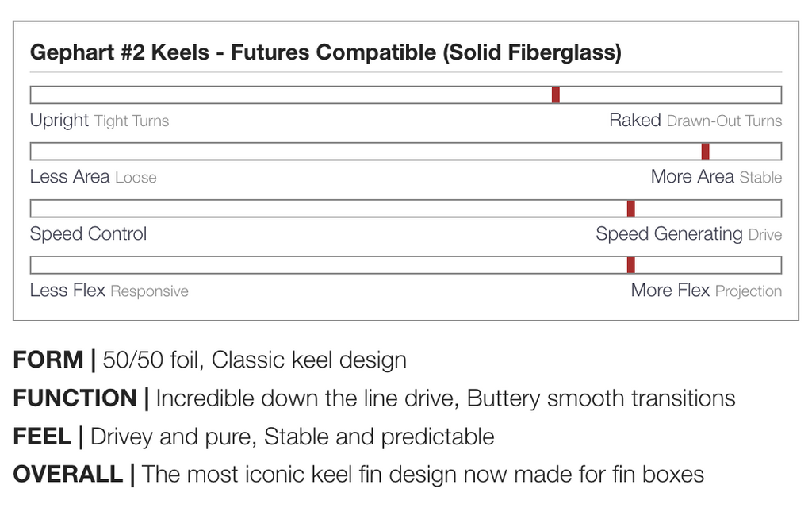
Task: Select the 'FUNCTION' heading
Action: pyautogui.click(x=75, y=398)
